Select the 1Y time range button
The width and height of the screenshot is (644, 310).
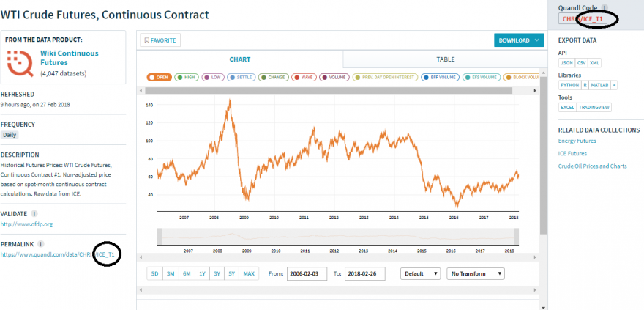pos(202,274)
